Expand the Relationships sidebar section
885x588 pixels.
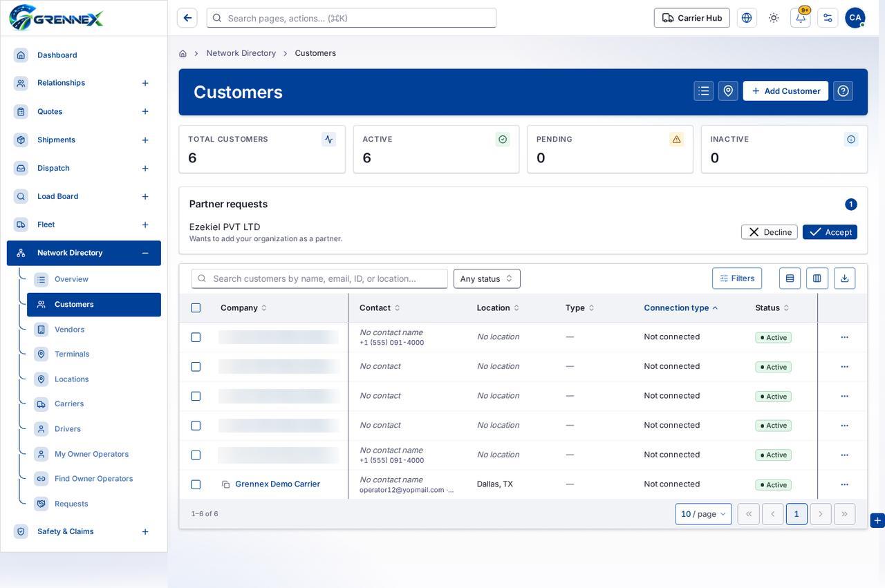145,83
